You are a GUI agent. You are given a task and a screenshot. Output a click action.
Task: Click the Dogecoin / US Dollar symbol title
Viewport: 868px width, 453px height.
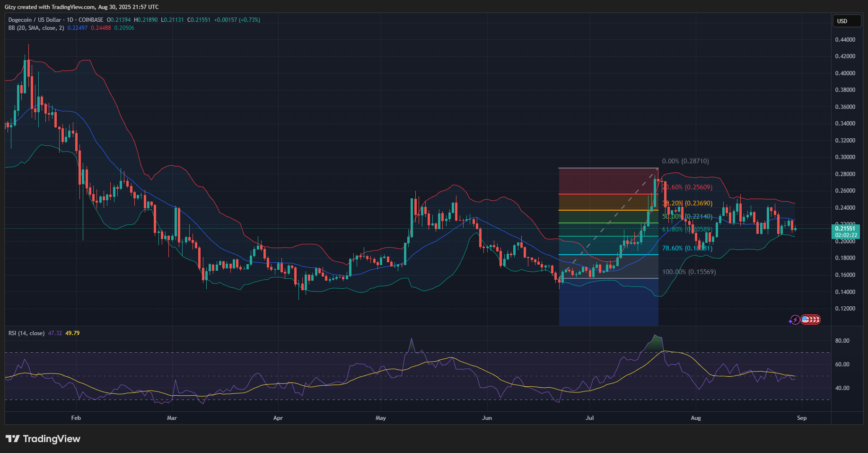click(x=35, y=20)
